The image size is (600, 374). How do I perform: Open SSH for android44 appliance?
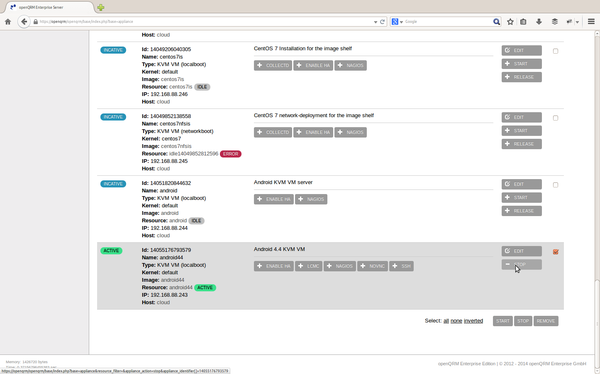coord(401,266)
